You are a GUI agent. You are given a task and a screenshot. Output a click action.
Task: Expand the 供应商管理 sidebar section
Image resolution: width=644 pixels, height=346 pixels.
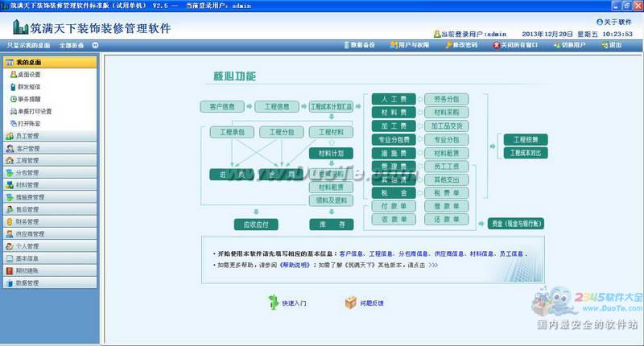(x=50, y=234)
